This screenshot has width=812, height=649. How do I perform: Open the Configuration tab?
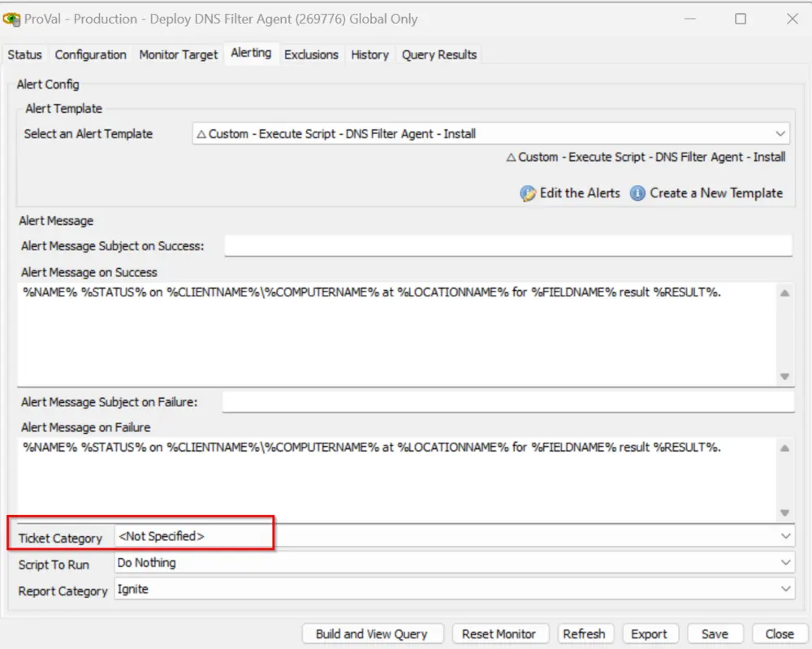click(x=91, y=54)
